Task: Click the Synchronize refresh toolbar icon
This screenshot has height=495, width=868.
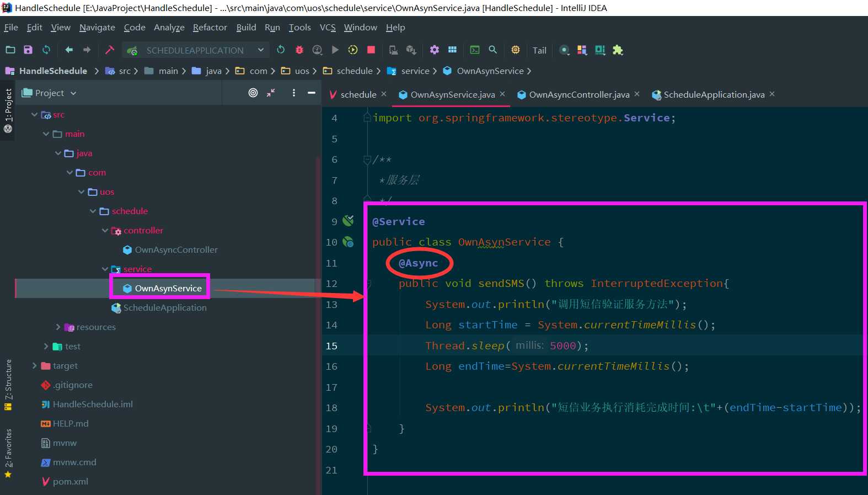Action: point(46,50)
